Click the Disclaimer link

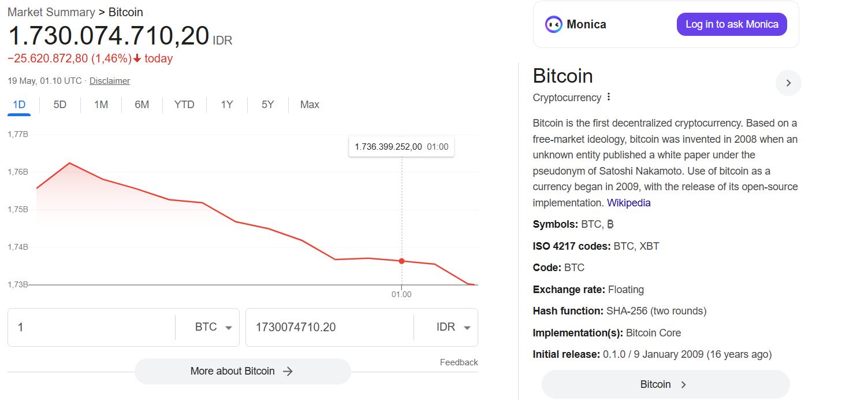pos(109,80)
